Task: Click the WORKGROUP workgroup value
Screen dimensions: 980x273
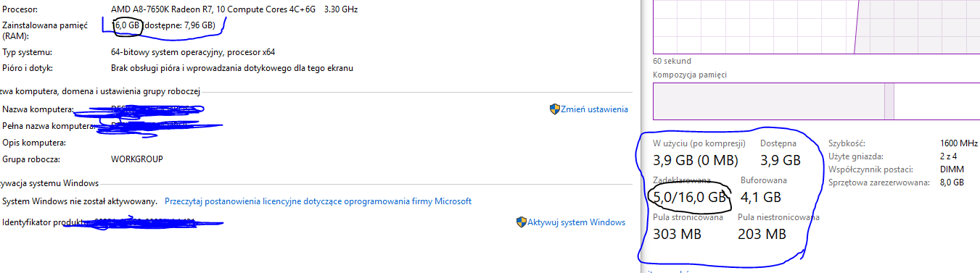Action: click(137, 159)
